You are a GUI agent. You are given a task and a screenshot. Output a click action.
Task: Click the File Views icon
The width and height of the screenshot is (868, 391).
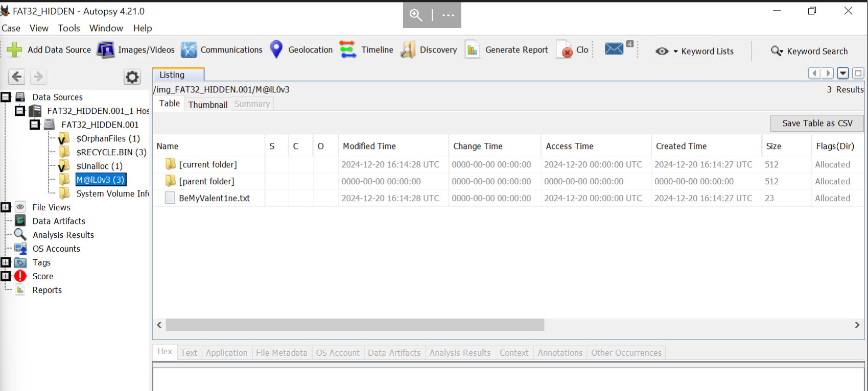pos(20,207)
